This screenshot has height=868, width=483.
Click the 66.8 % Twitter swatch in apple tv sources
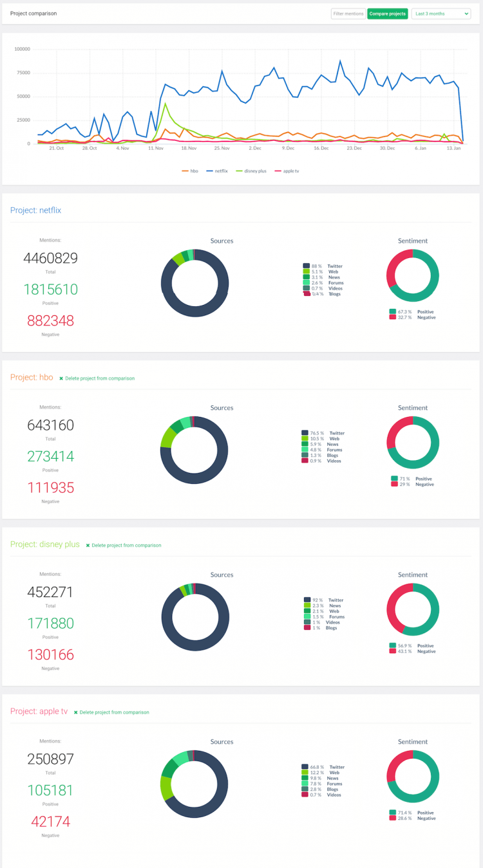point(305,767)
